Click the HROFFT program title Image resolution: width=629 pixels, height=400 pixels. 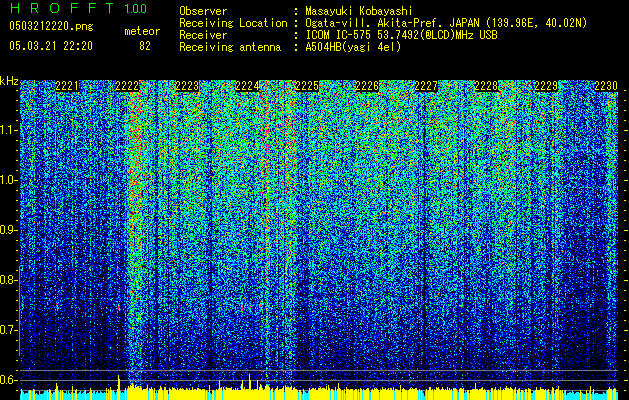coord(63,8)
